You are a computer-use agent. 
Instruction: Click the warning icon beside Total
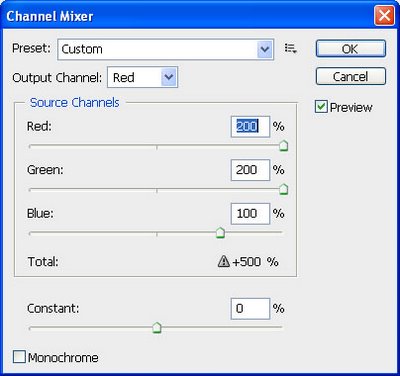[224, 261]
